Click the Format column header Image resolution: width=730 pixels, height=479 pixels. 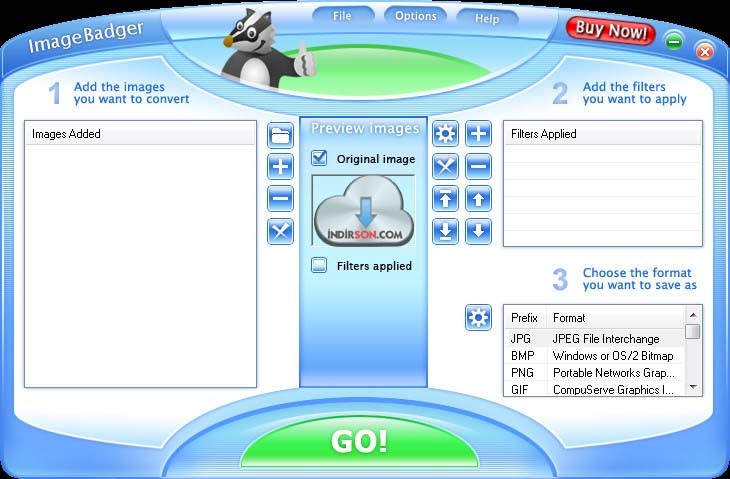[616, 318]
